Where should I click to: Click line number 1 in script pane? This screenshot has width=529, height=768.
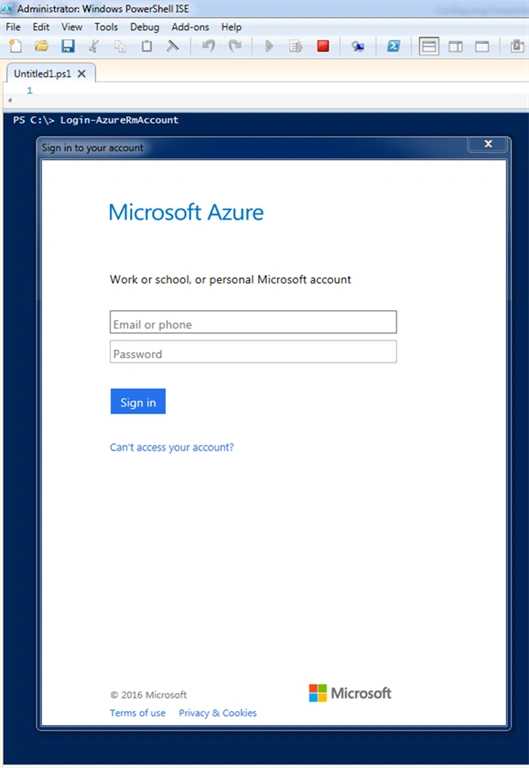click(30, 90)
